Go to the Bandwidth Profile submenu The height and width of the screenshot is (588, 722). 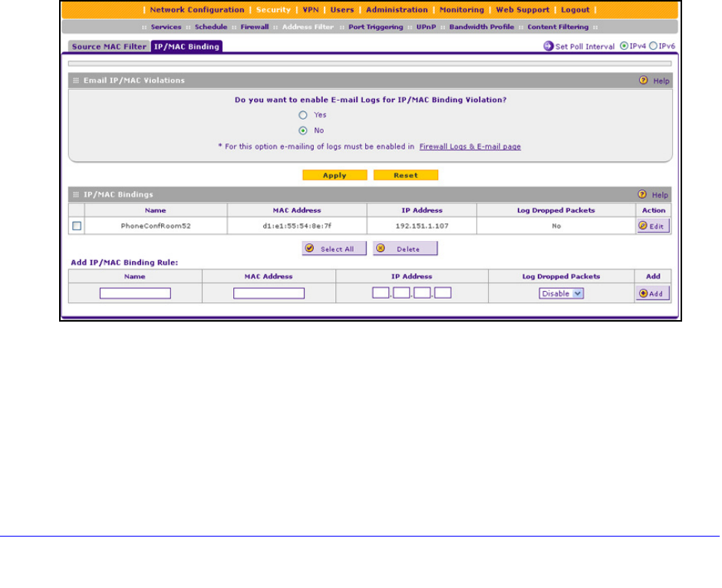[482, 27]
